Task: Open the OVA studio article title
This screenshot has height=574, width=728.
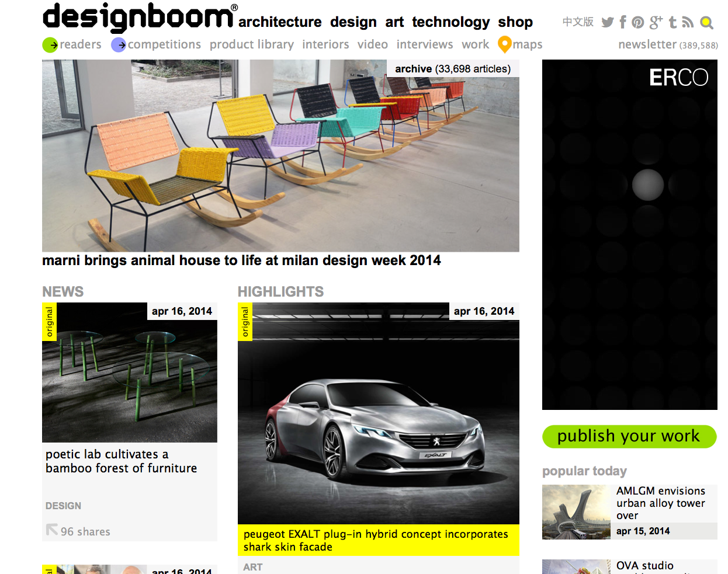Action: point(645,565)
